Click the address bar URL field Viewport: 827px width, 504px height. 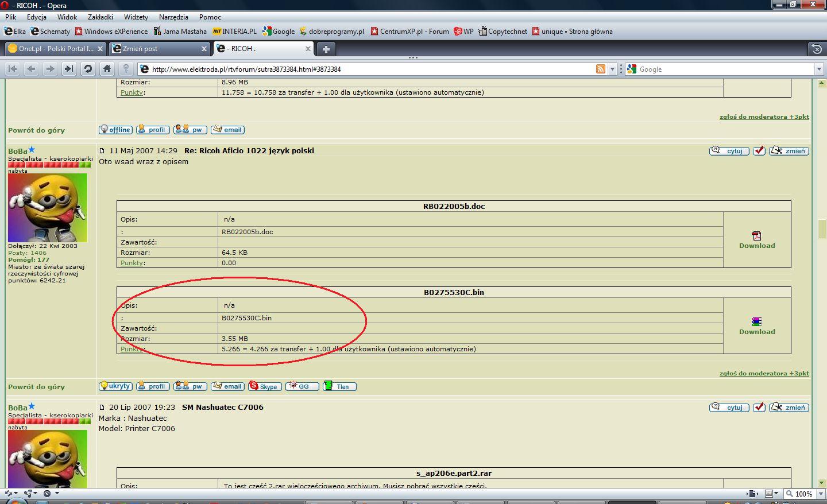click(372, 69)
